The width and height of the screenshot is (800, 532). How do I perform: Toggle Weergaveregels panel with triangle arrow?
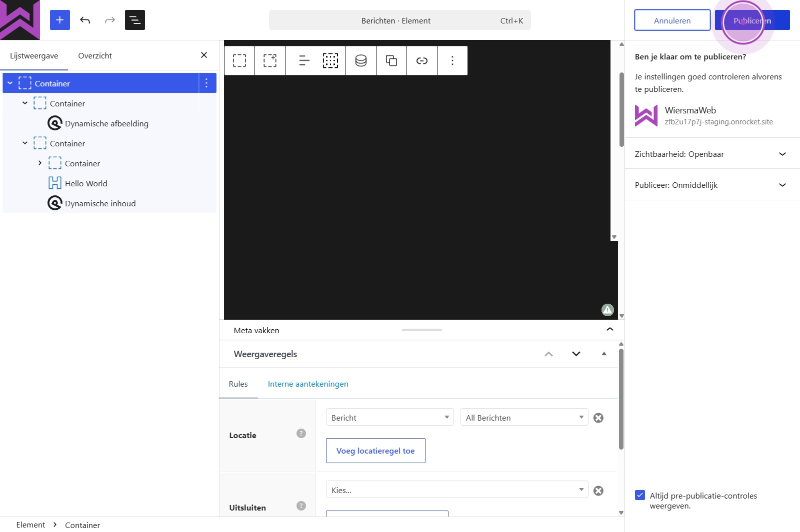tap(604, 354)
